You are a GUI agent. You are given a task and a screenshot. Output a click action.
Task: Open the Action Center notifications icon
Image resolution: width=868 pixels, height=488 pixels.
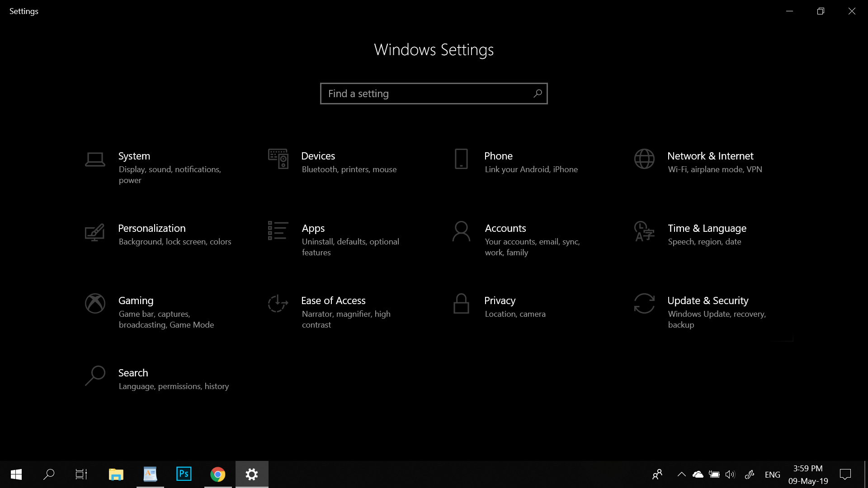click(845, 474)
